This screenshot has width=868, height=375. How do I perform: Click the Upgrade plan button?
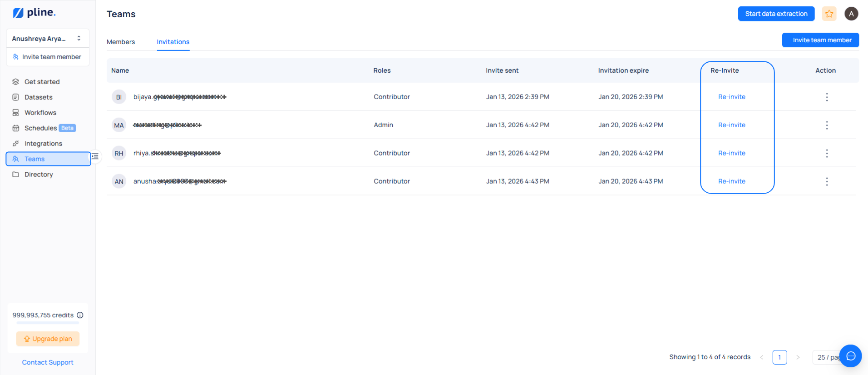[48, 339]
